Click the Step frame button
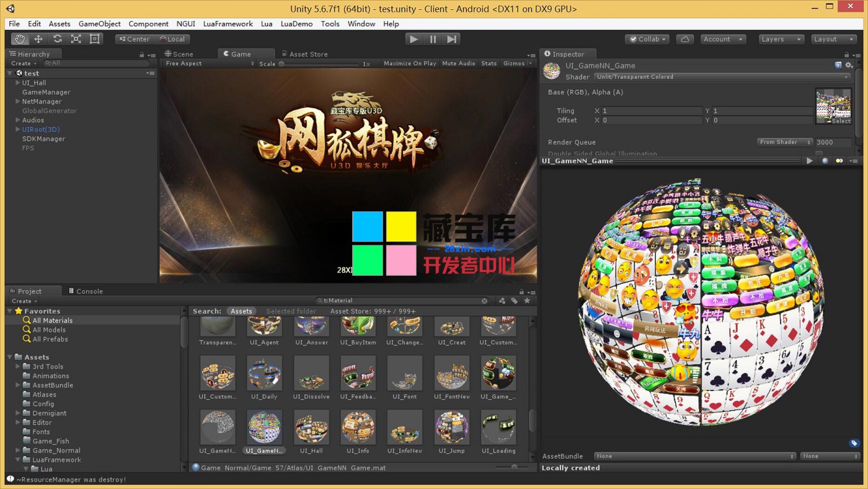Viewport: 868px width, 489px height. (x=451, y=39)
